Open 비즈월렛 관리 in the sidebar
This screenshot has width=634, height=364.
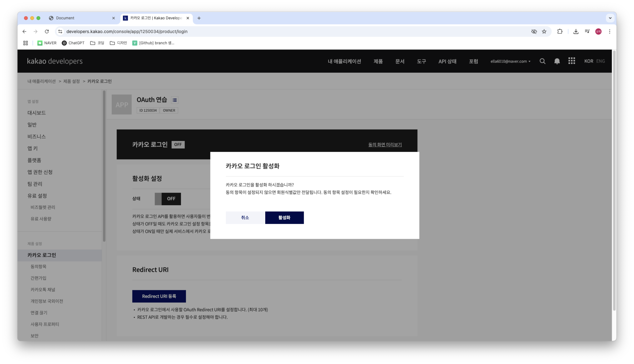(43, 207)
